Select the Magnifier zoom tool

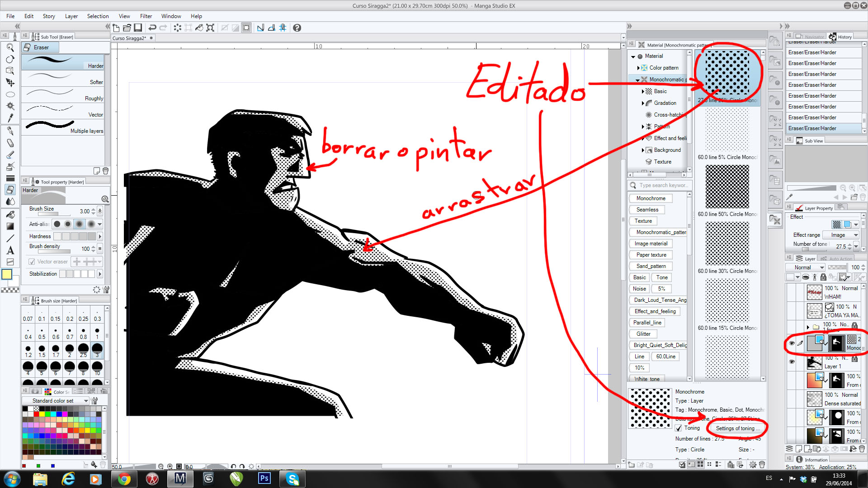[10, 47]
